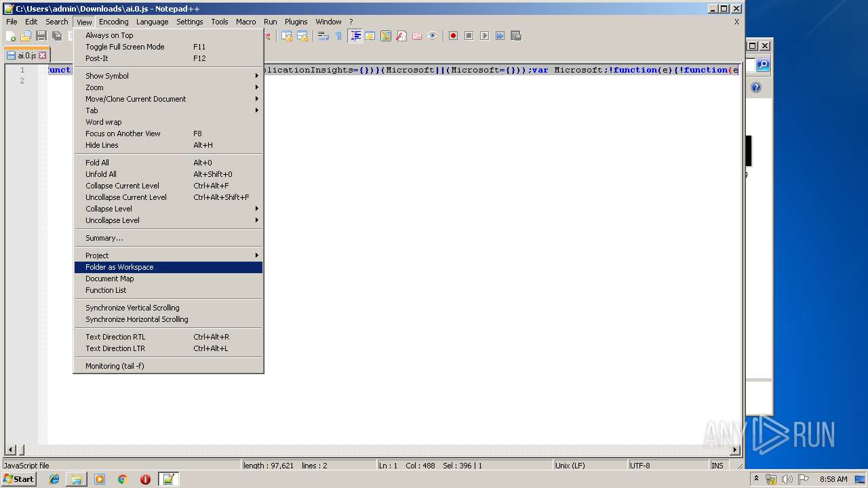Click UTF-8 encoding status bar field
Viewport: 868px width, 488px height.
[668, 466]
